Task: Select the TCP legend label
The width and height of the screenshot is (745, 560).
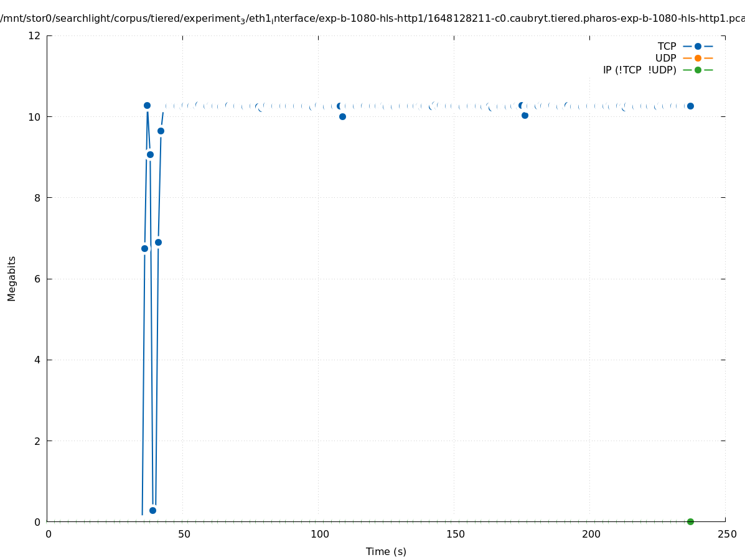Action: click(667, 46)
